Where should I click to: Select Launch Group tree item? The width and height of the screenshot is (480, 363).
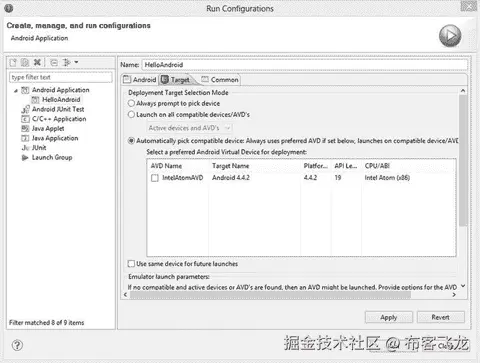click(52, 157)
